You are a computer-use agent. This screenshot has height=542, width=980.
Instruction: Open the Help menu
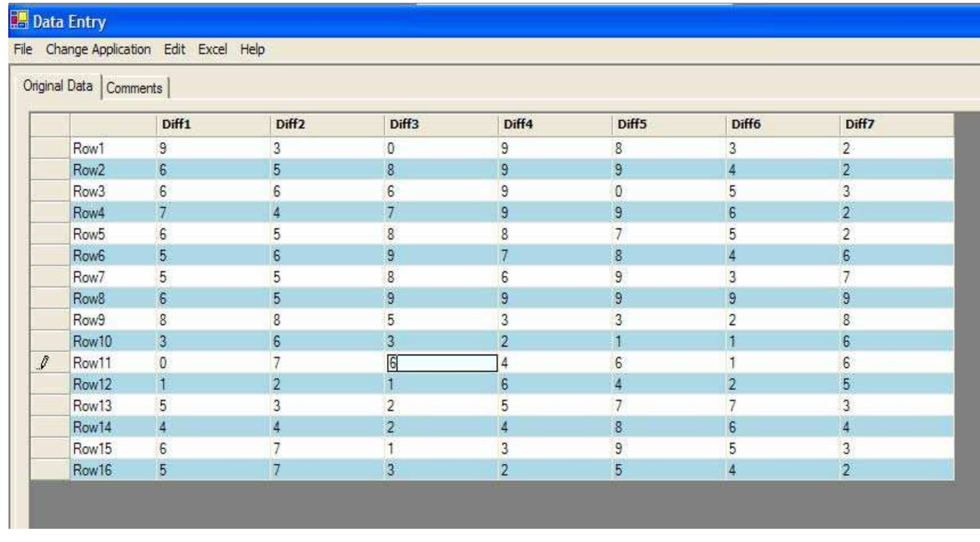pos(252,49)
